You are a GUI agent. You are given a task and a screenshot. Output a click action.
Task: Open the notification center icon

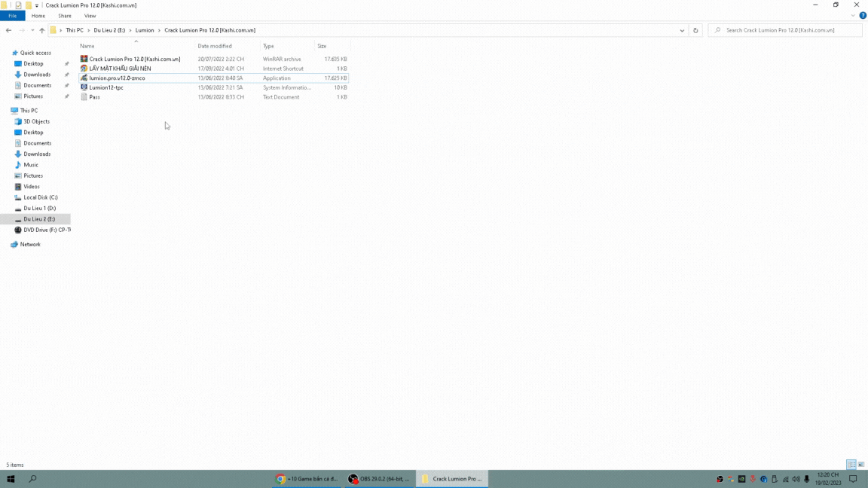[x=853, y=479]
